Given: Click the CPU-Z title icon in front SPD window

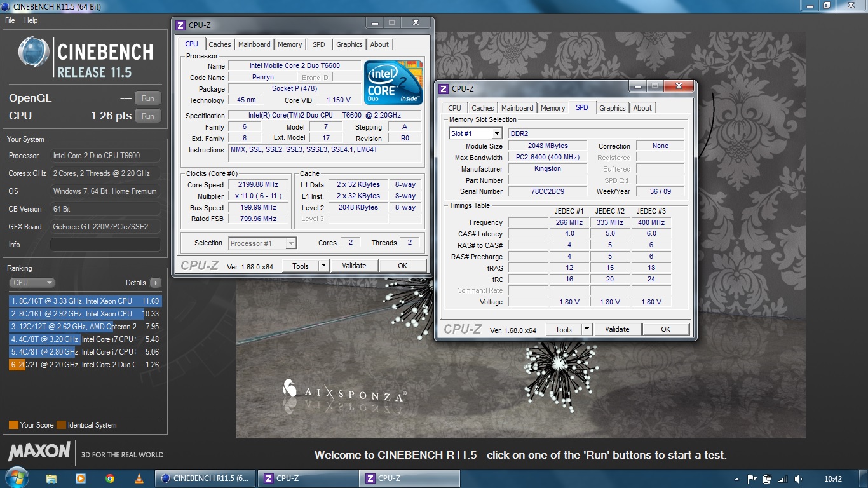Looking at the screenshot, I should tap(444, 88).
